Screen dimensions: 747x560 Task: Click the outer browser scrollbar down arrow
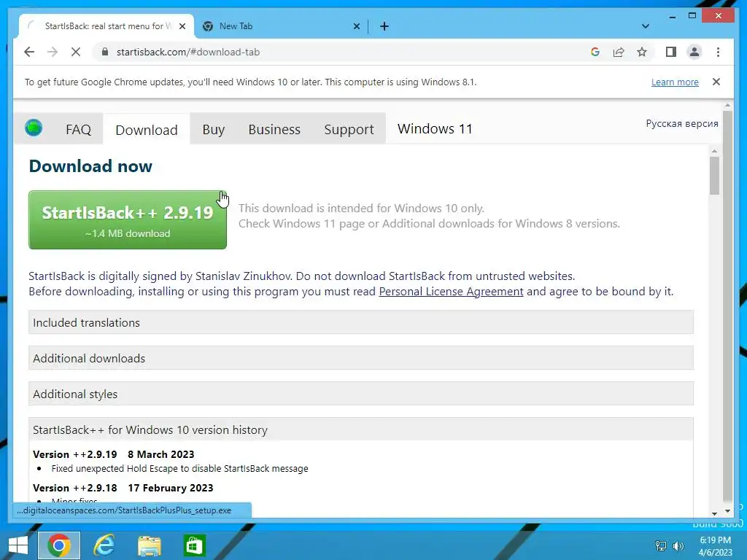tap(727, 510)
